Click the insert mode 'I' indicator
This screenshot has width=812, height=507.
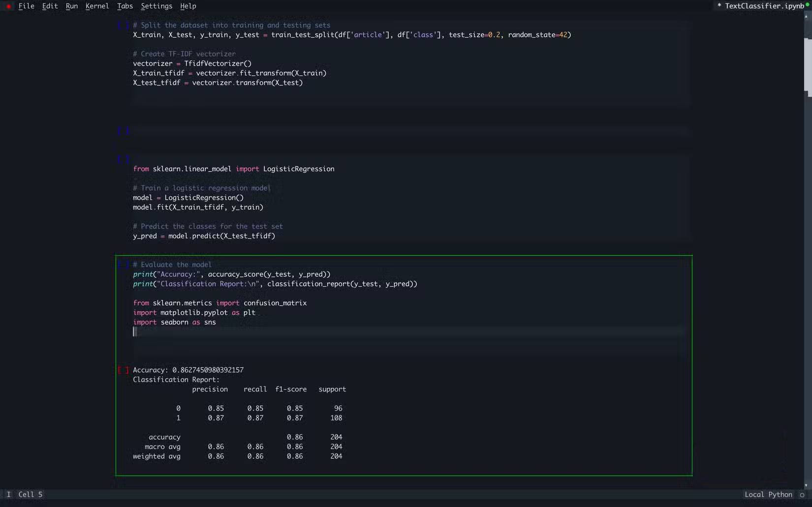pos(8,494)
